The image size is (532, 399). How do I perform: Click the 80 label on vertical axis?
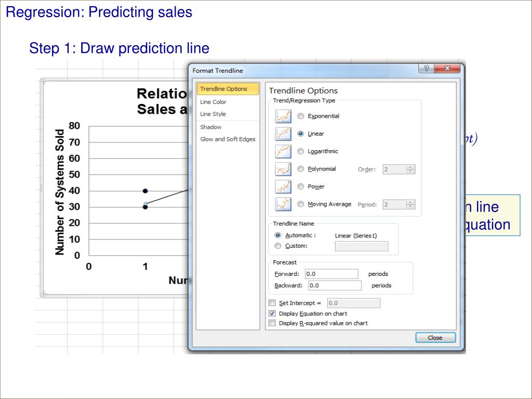click(74, 126)
